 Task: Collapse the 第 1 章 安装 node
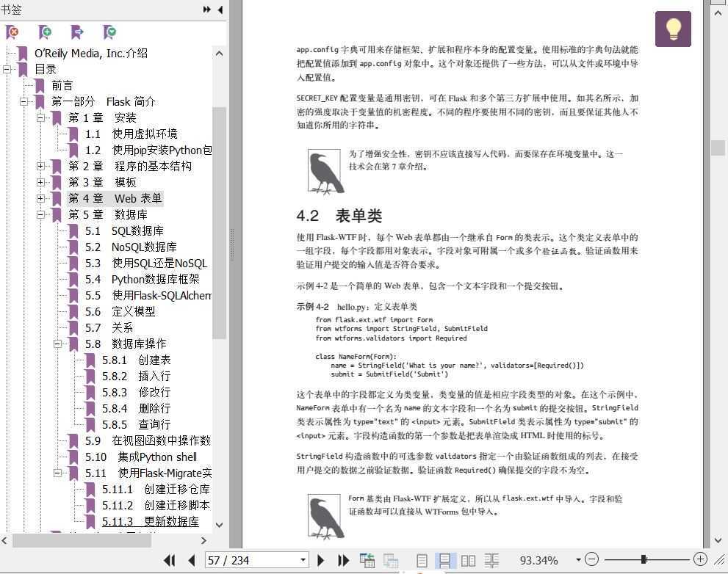coord(41,118)
